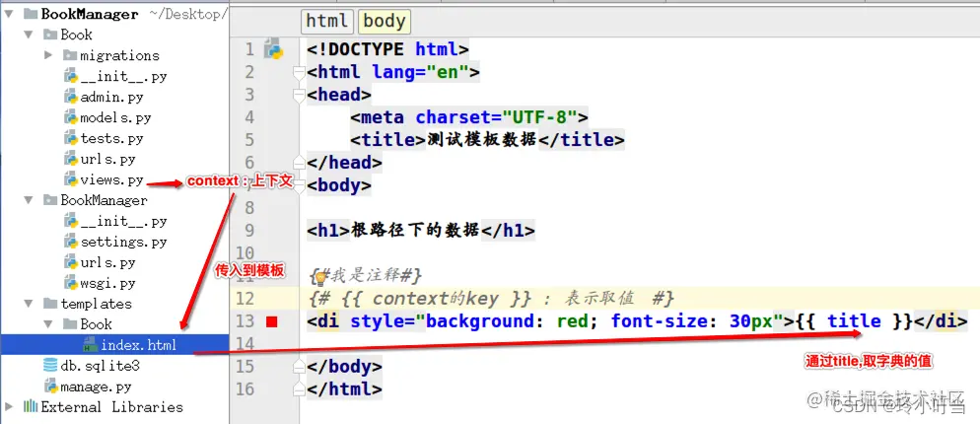Collapse the inner BookManager package arrow

tap(29, 200)
